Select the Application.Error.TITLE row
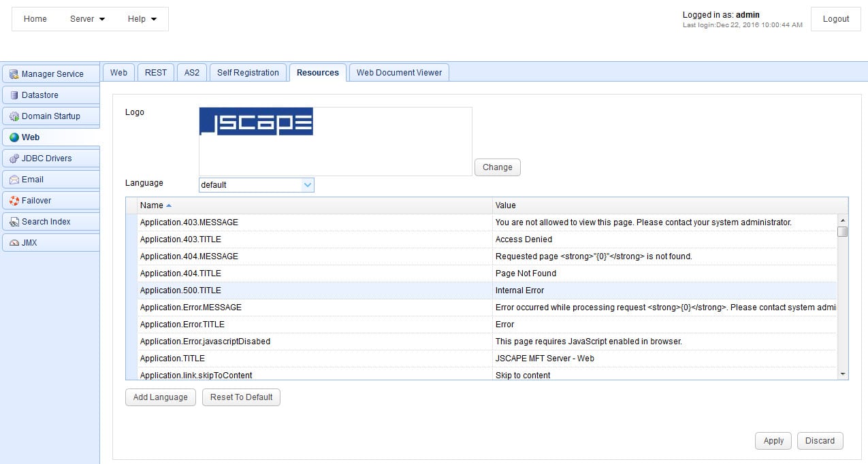The width and height of the screenshot is (868, 464). 481,325
